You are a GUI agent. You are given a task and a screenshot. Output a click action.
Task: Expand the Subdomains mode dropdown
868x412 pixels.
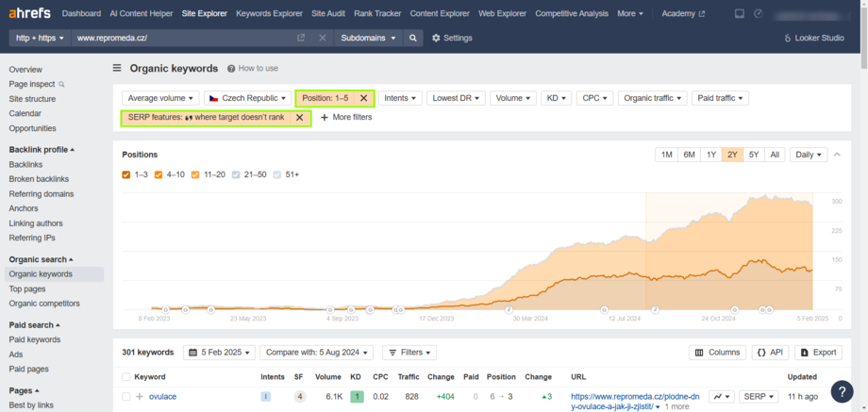click(x=366, y=38)
